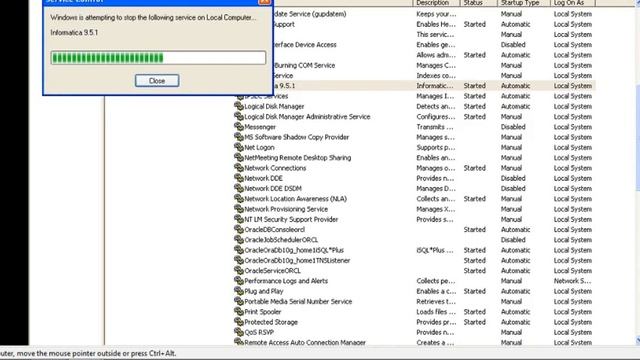Select the Performance Logs and Alerts name
This screenshot has width=640, height=360.
[286, 281]
